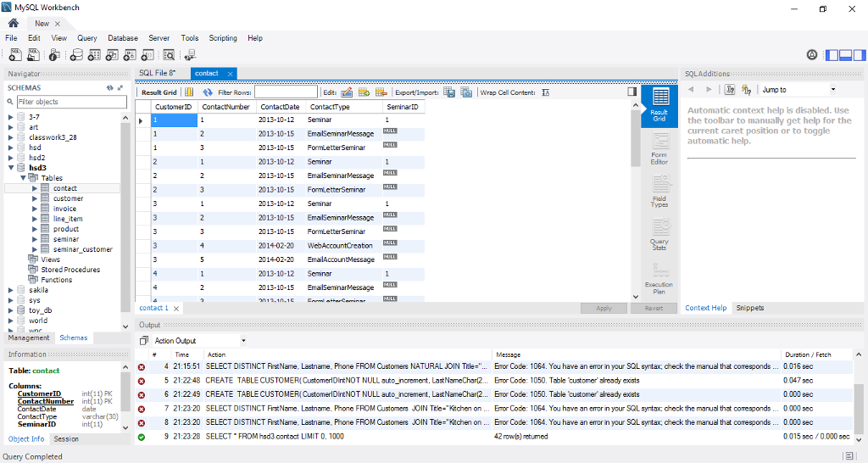Expand the classwork3_28 schema

point(10,137)
